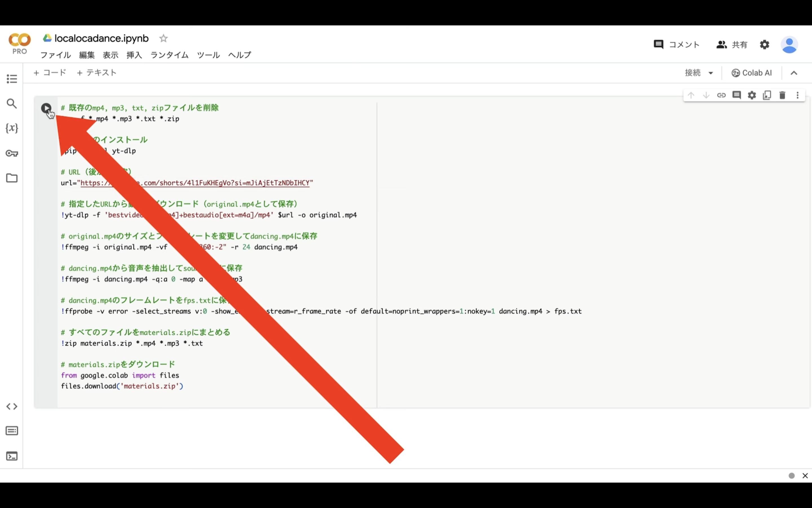Open the 表示 menu
This screenshot has width=812, height=508.
(111, 55)
